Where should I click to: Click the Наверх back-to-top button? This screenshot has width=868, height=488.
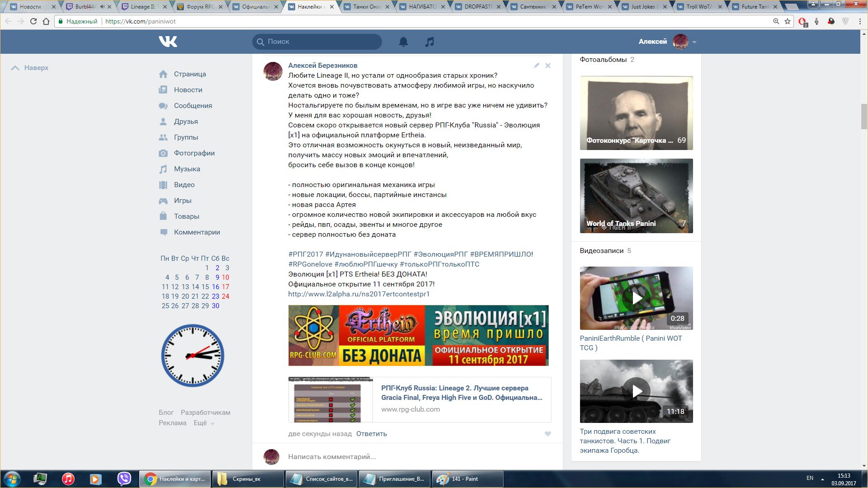point(30,68)
